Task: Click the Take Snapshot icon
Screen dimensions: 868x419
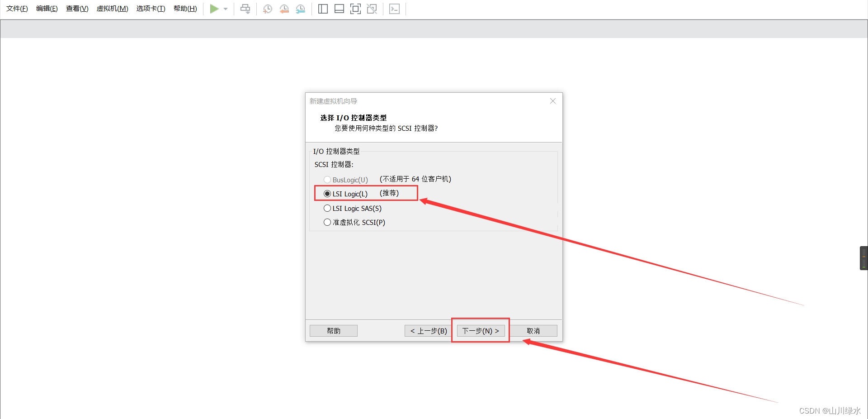Action: 267,9
